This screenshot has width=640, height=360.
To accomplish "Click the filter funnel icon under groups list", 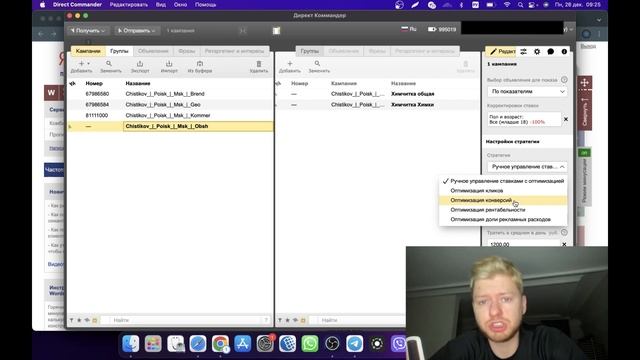I will pos(280,320).
